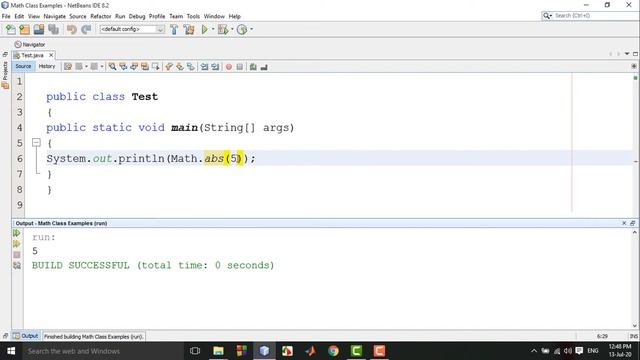Show hidden Windows system tray icons
The width and height of the screenshot is (640, 360).
point(533,351)
